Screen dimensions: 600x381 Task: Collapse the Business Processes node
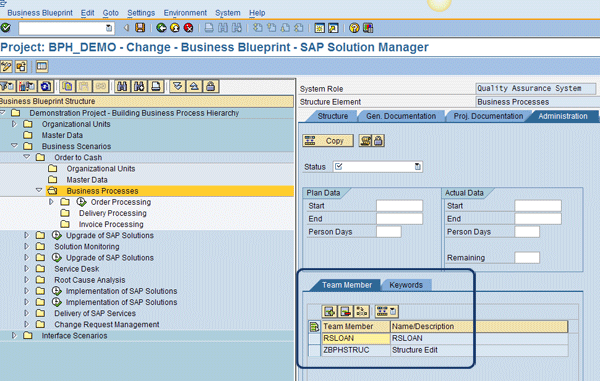coord(39,190)
